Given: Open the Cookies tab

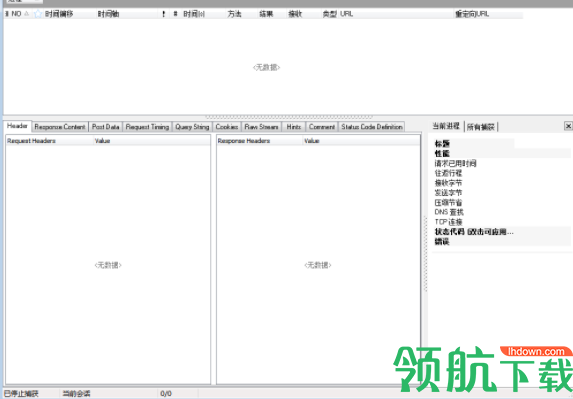Looking at the screenshot, I should click(x=227, y=127).
